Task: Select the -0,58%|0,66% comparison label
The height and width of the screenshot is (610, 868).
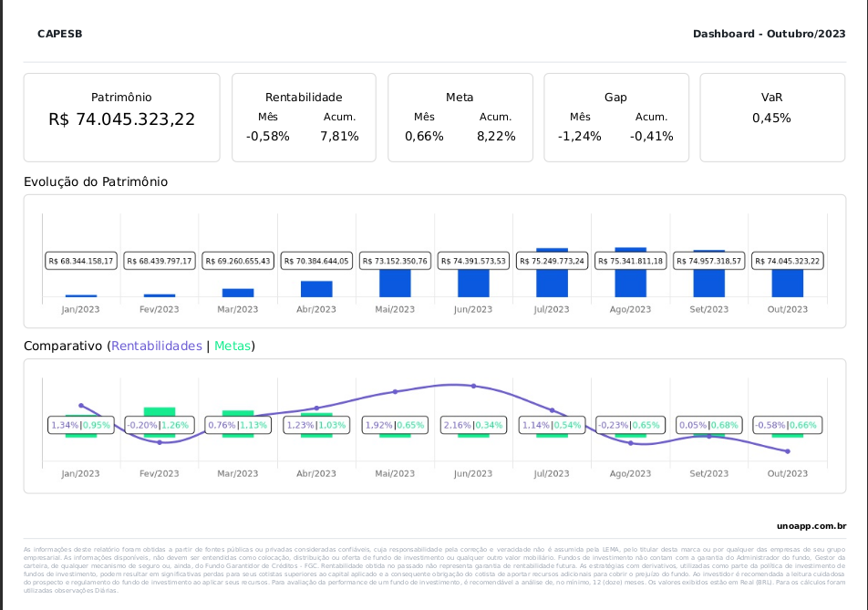Action: (787, 425)
